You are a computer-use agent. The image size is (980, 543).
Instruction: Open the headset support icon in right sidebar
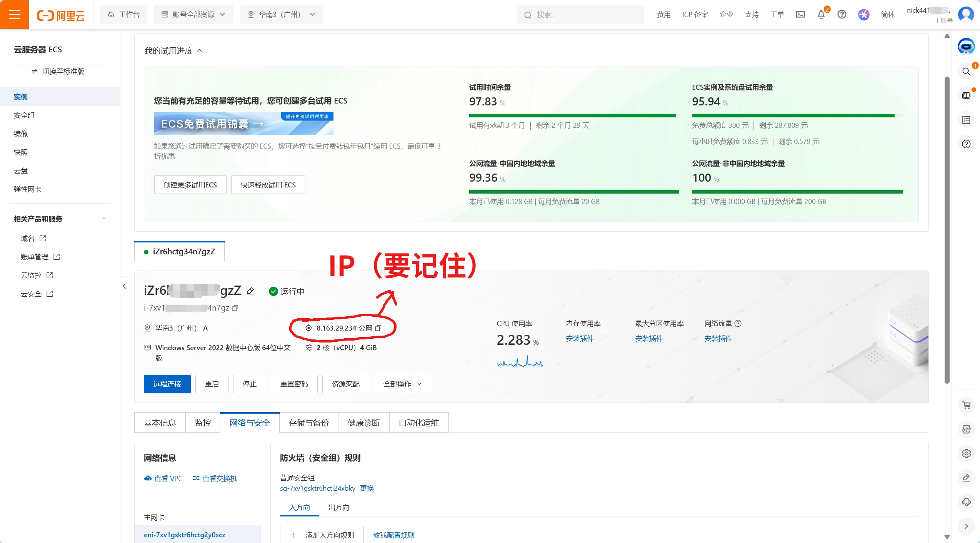tap(966, 502)
